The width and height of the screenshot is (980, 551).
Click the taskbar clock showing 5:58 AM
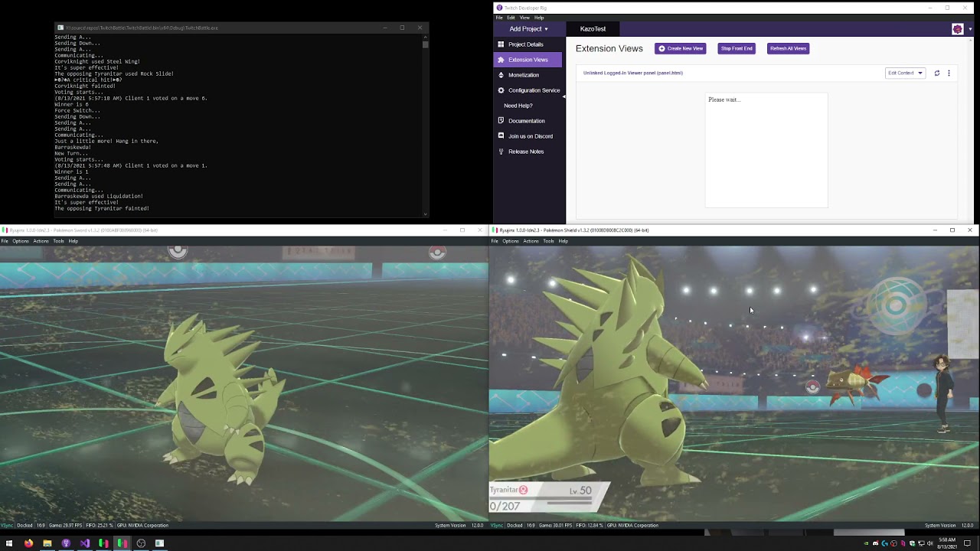(x=946, y=543)
